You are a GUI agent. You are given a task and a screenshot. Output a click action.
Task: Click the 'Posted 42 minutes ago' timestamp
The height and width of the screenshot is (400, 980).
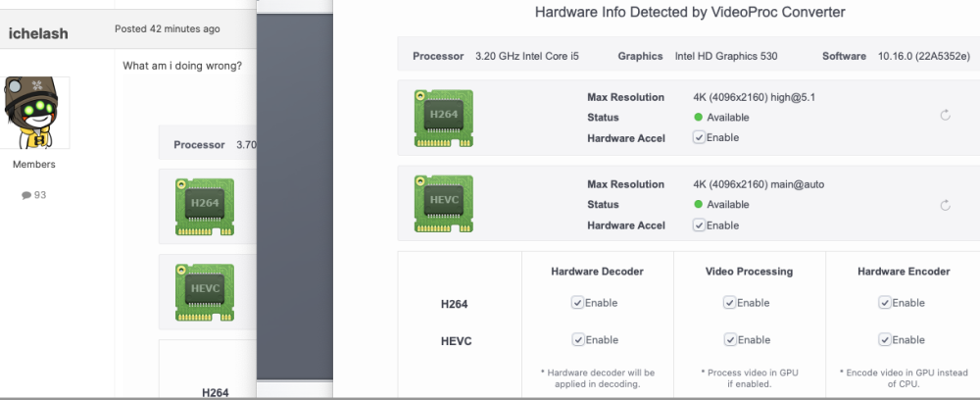167,28
